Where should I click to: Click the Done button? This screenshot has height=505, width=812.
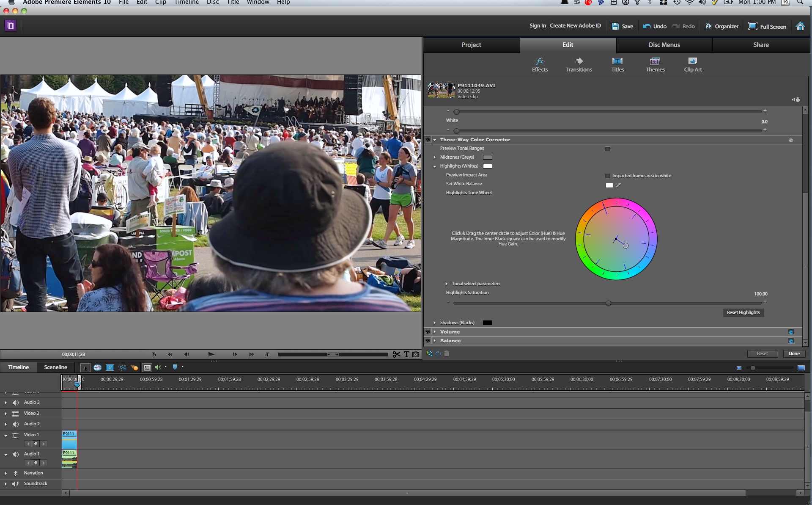tap(794, 353)
